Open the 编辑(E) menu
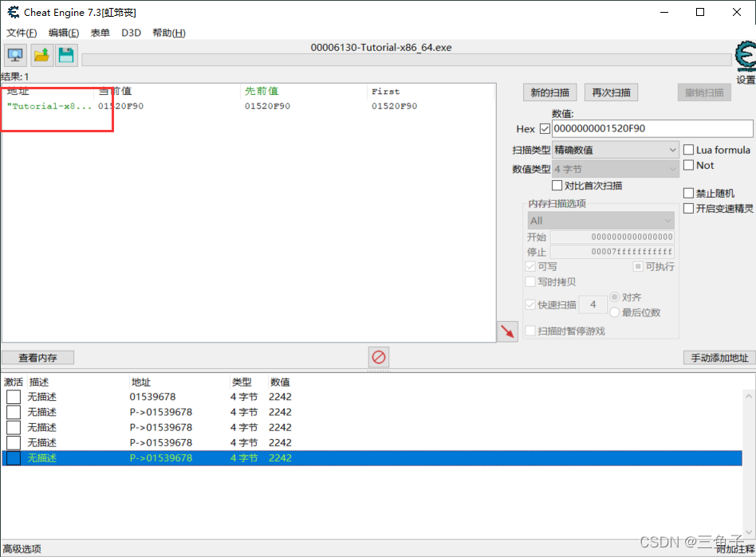756x557 pixels. click(64, 33)
